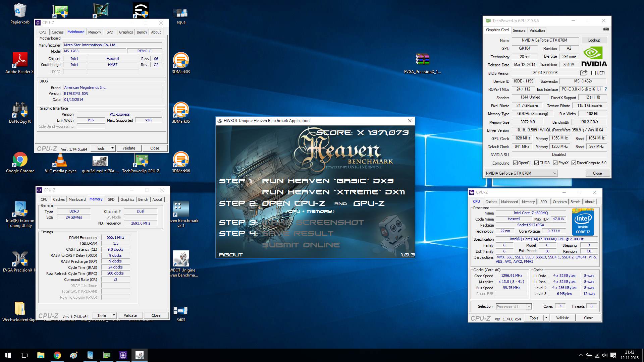Open Processor #1 selection dropdown in CPU-Z
The image size is (644, 362).
514,306
